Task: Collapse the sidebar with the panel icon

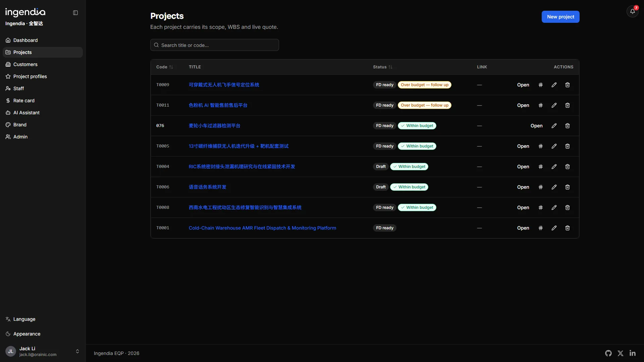Action: coord(75,13)
